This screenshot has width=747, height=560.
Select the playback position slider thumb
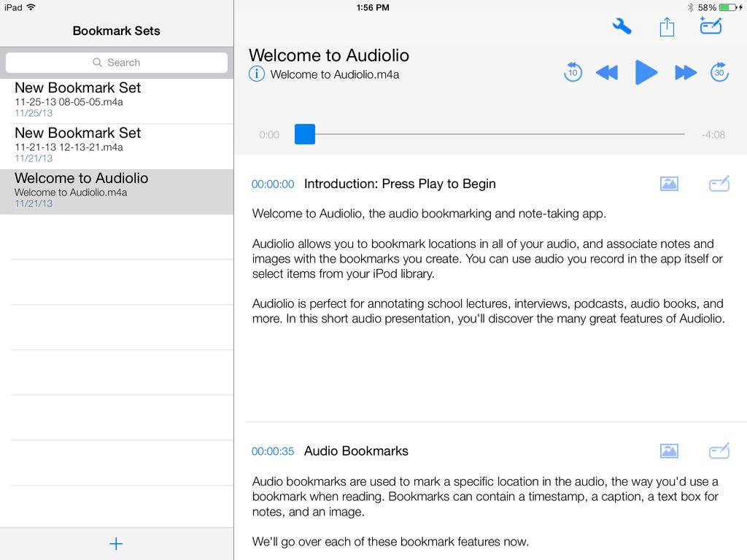tap(304, 134)
